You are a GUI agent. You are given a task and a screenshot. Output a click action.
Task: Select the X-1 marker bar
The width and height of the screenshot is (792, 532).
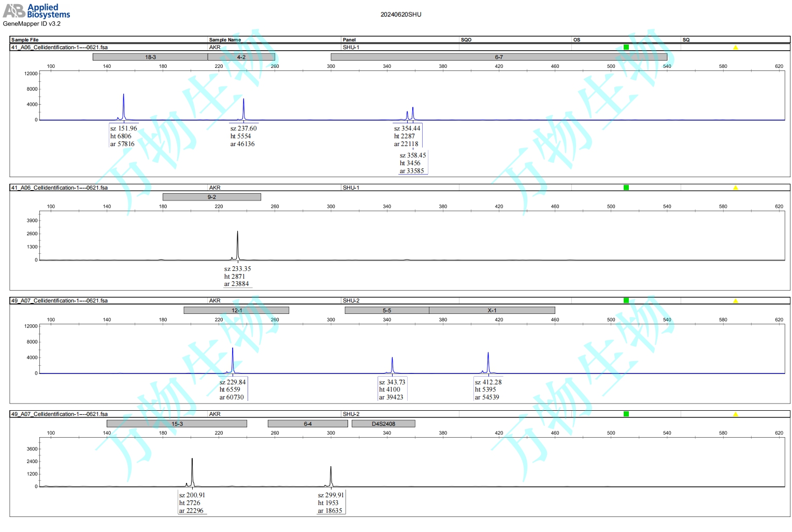coord(492,310)
